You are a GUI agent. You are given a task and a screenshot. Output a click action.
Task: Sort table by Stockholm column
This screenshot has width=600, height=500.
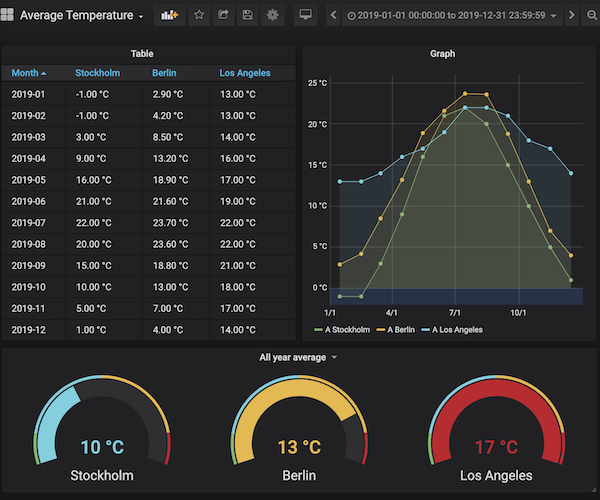(x=98, y=73)
